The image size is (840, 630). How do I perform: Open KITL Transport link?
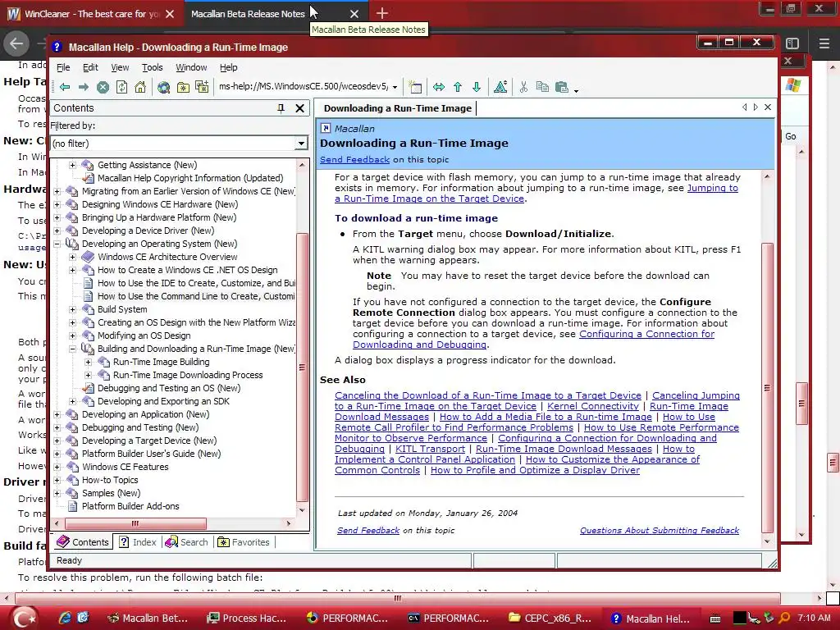(x=430, y=449)
